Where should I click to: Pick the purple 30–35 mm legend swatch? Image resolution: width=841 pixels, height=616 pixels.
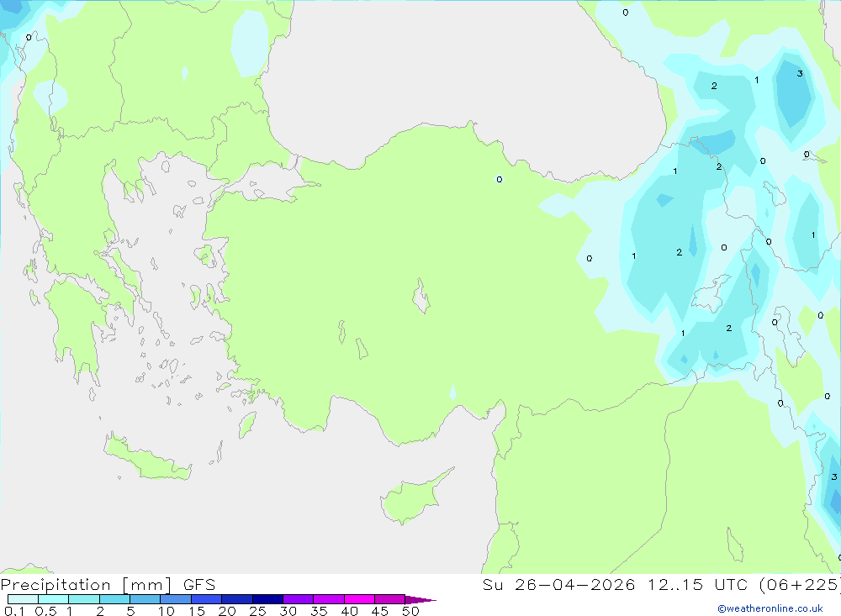(299, 599)
